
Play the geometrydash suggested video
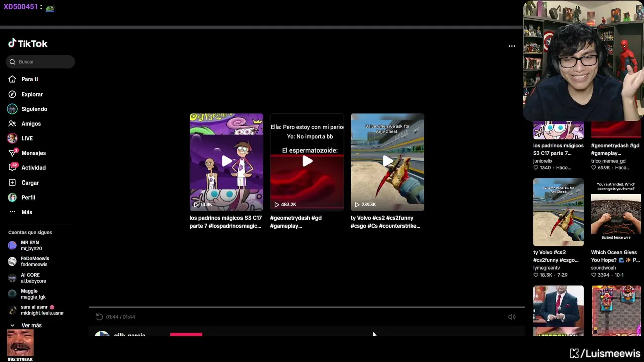coord(307,162)
